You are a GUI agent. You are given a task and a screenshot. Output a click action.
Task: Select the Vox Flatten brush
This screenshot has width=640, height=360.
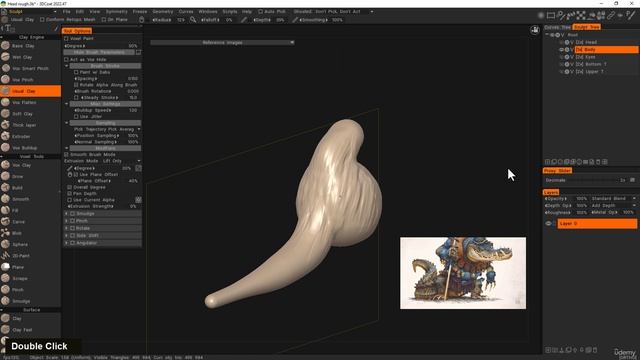tap(30, 102)
